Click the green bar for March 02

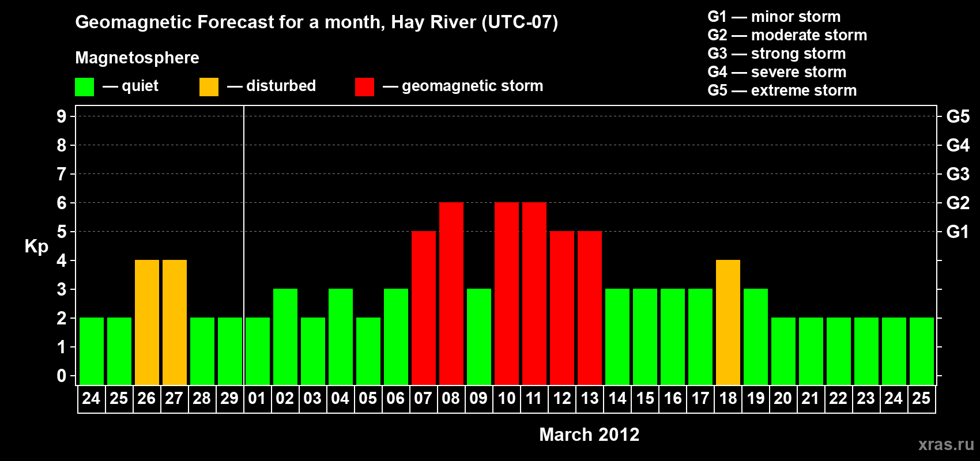pyautogui.click(x=285, y=337)
